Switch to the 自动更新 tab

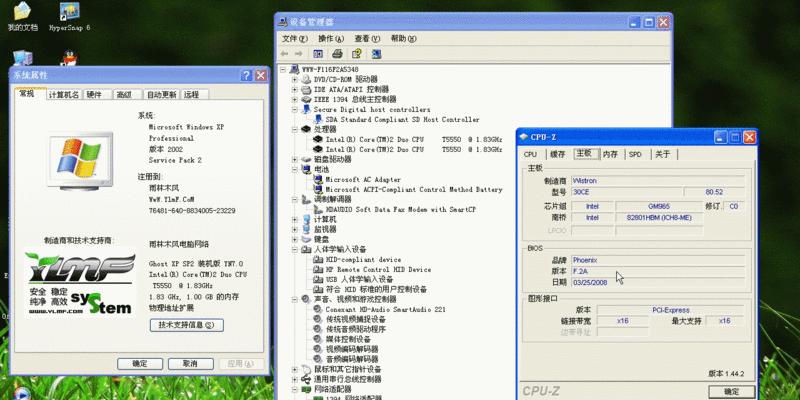point(161,95)
